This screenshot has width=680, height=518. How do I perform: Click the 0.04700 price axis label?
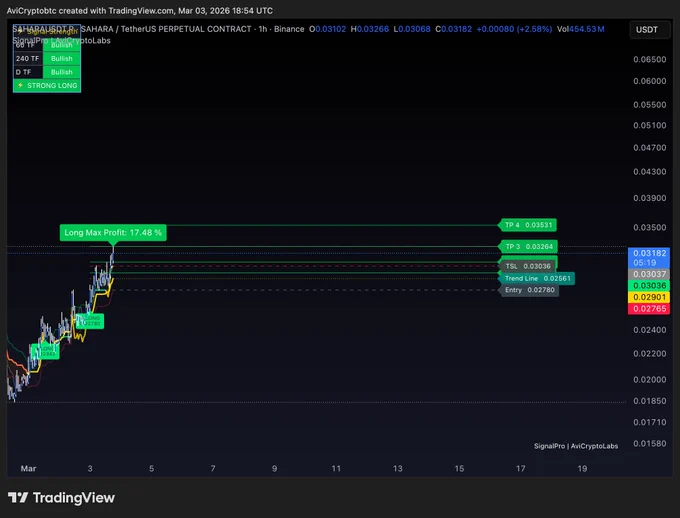pyautogui.click(x=650, y=148)
